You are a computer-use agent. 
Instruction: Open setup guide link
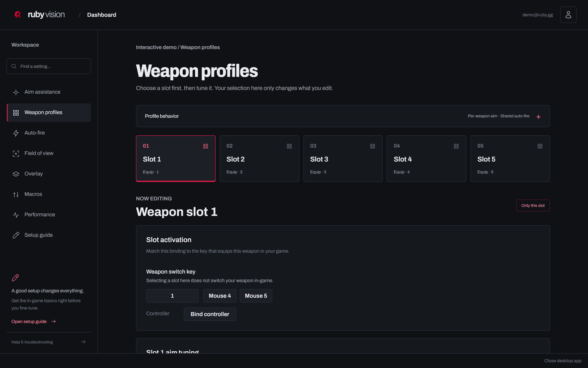click(33, 322)
